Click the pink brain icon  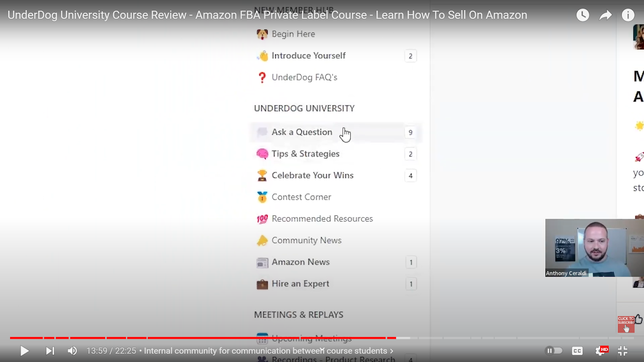tap(262, 154)
